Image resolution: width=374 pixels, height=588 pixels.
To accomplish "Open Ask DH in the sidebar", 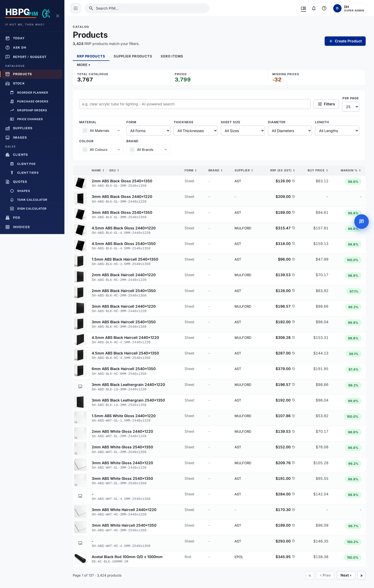I will click(x=32, y=48).
